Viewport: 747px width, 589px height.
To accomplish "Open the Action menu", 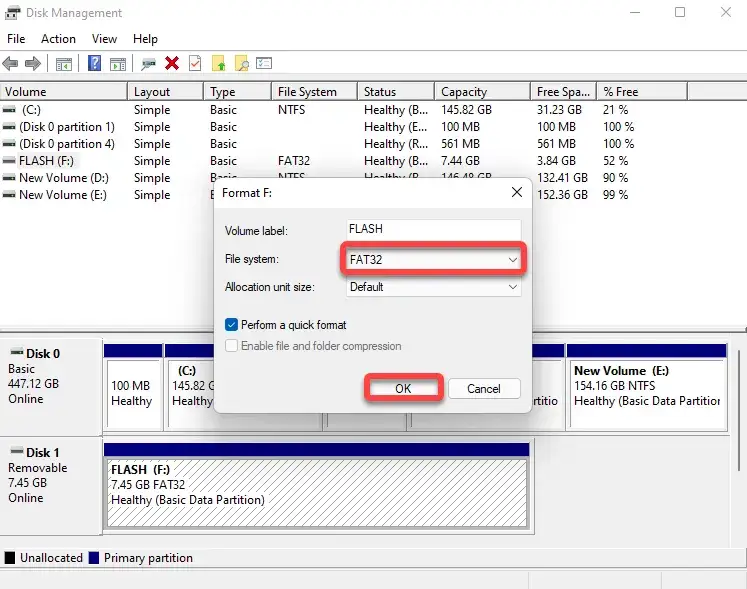I will coord(58,39).
